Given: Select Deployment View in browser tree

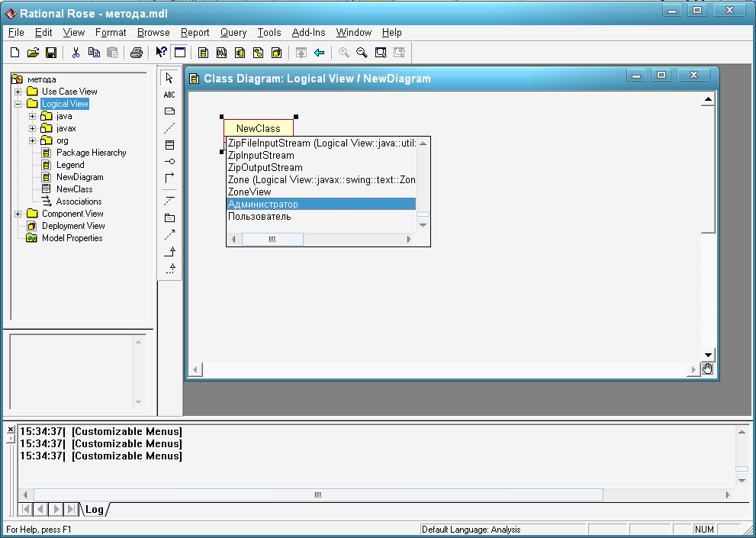Looking at the screenshot, I should 73,226.
